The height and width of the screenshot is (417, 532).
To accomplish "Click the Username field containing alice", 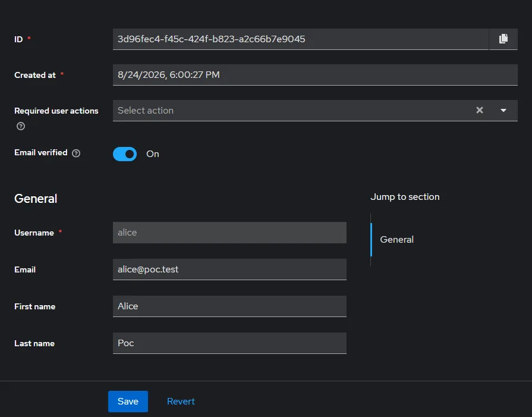I will pos(229,233).
